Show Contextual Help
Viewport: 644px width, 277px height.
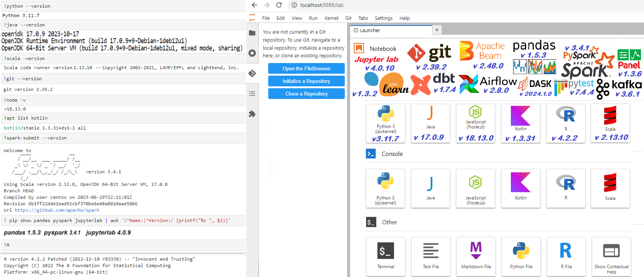(x=611, y=257)
